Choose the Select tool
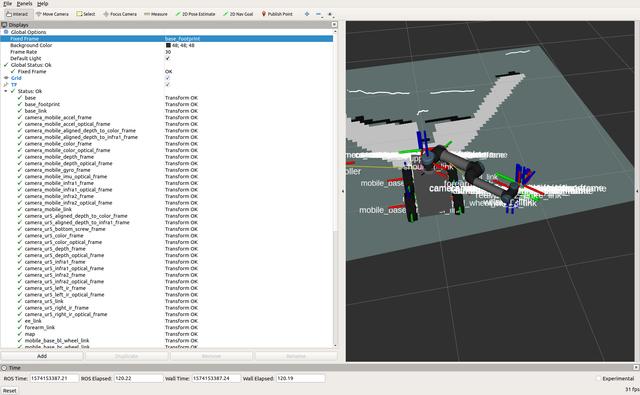This screenshot has width=640, height=395. point(86,14)
